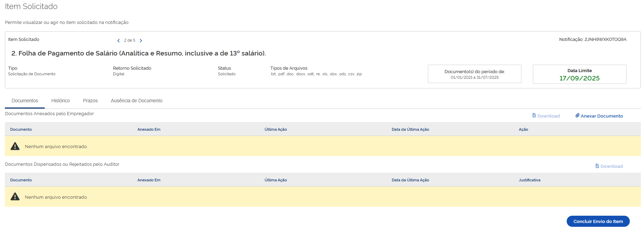Switch to the Prazos tab

(x=90, y=101)
